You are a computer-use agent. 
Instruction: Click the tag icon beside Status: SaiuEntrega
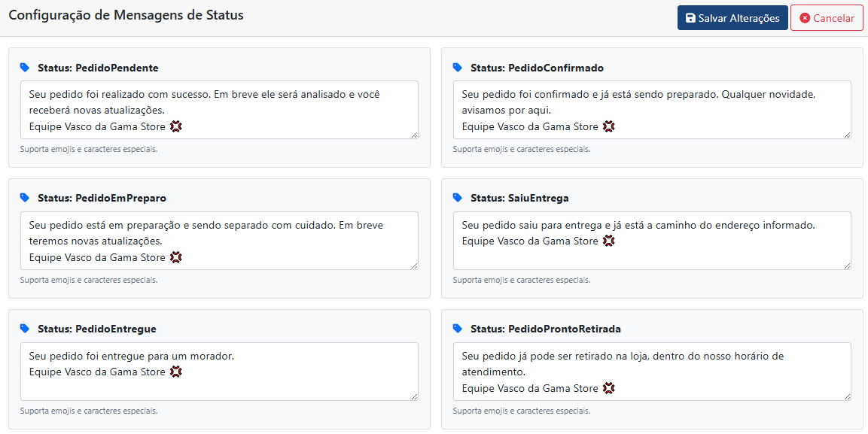(458, 198)
